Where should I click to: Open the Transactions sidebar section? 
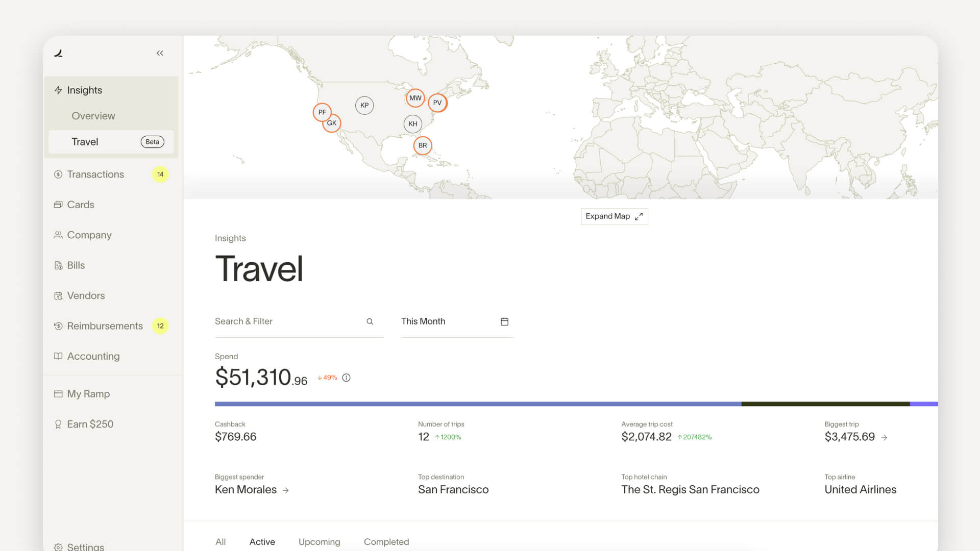[x=95, y=174]
